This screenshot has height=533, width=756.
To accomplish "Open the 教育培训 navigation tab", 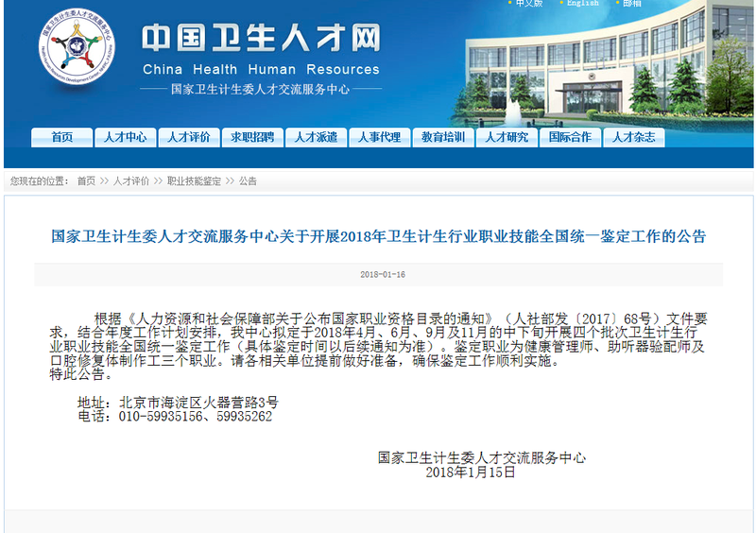I will pyautogui.click(x=443, y=137).
